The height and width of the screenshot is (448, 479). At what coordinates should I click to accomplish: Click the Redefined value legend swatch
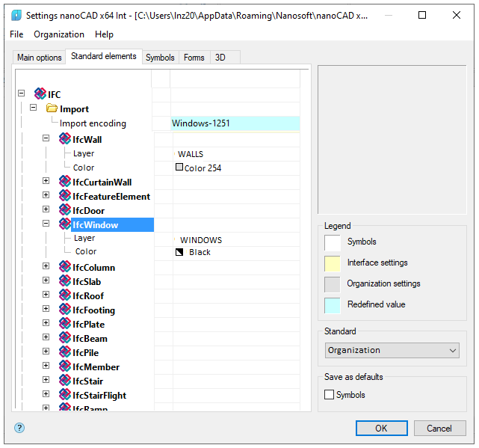[333, 305]
